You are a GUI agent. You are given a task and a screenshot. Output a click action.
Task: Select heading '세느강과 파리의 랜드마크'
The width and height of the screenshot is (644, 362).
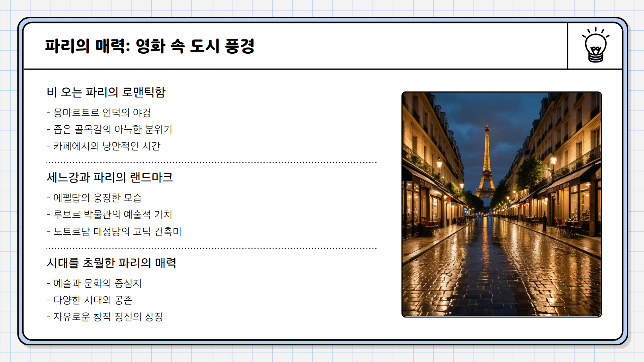click(x=111, y=178)
